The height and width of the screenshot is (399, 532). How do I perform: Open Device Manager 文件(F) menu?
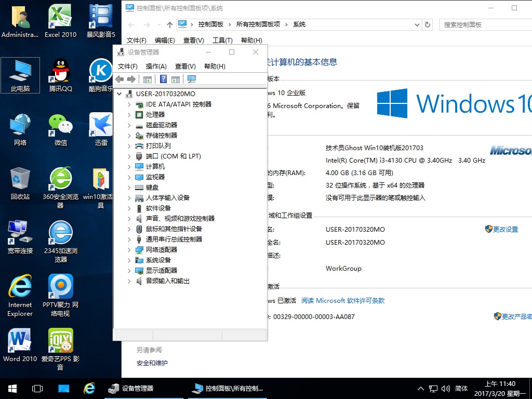coord(128,66)
